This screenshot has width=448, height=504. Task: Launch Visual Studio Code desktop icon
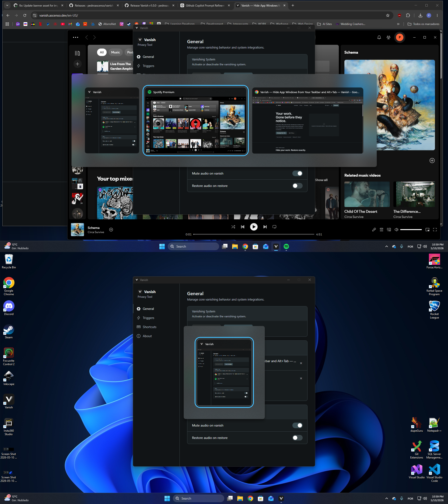tap(434, 473)
